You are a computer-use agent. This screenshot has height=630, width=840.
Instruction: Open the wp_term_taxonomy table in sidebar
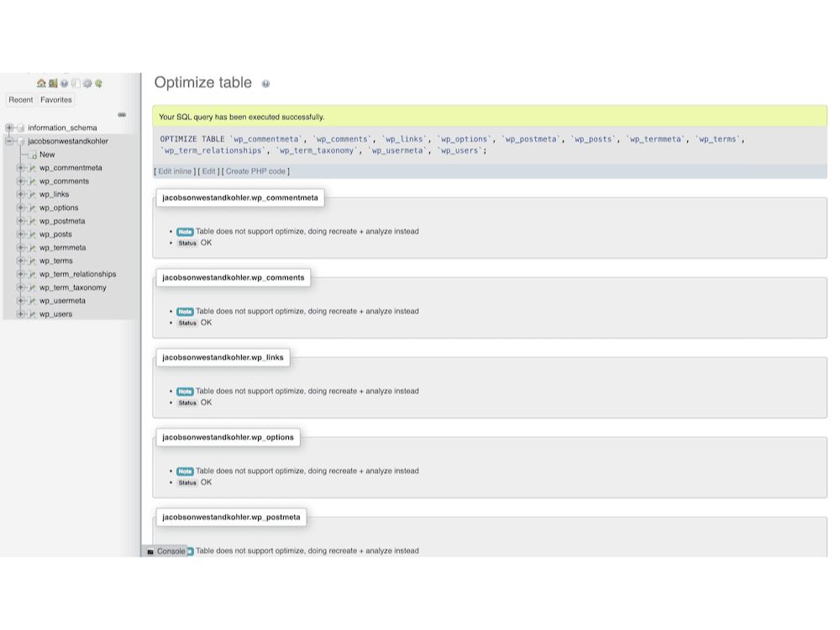pyautogui.click(x=73, y=287)
